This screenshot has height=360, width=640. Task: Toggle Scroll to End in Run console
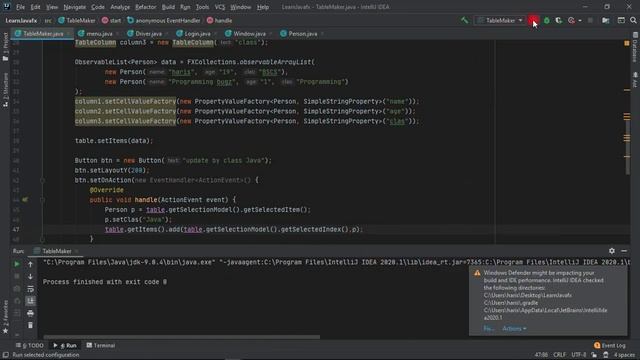pos(30,301)
